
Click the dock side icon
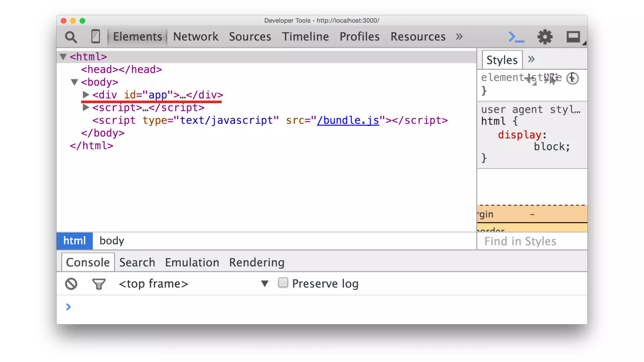pyautogui.click(x=573, y=37)
